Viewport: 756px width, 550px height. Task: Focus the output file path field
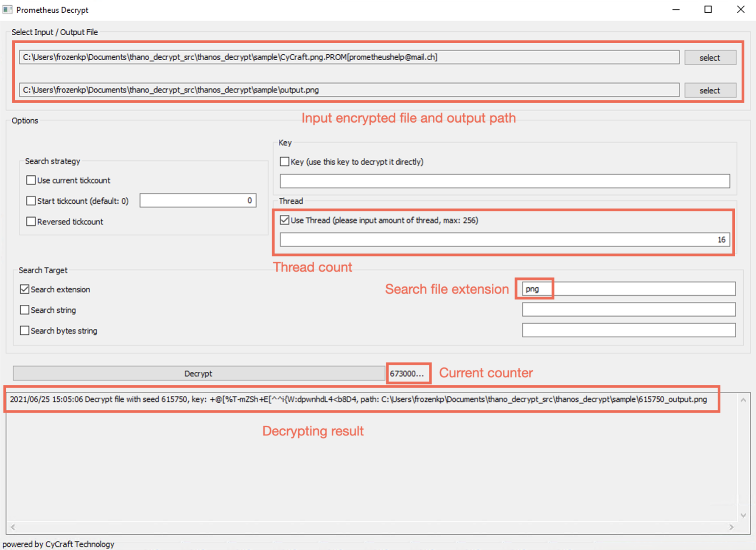pos(349,90)
